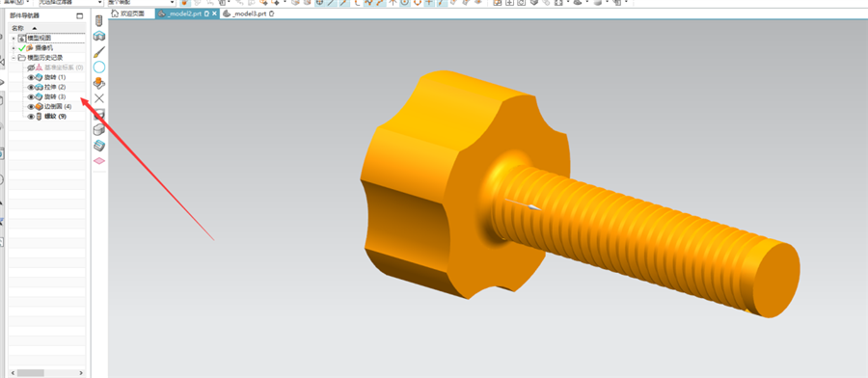Select the pink datum plane icon

tap(99, 160)
